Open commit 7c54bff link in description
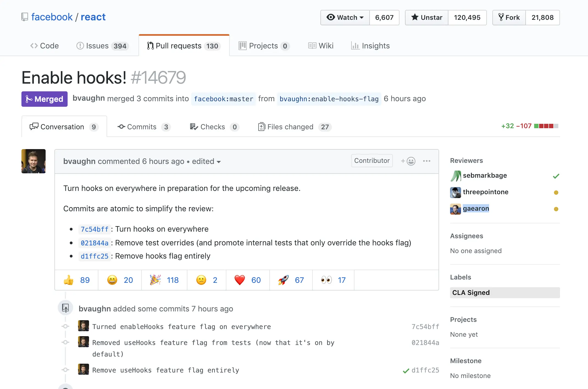588x389 pixels. click(95, 229)
